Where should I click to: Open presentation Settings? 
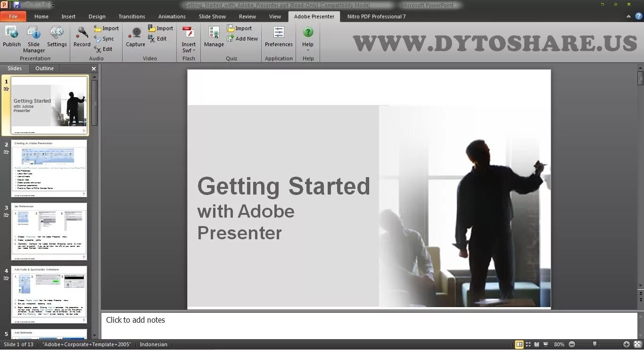click(x=57, y=37)
